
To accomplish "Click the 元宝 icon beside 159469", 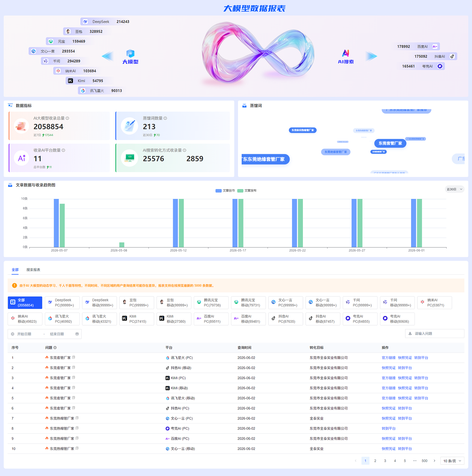I will click(x=51, y=41).
